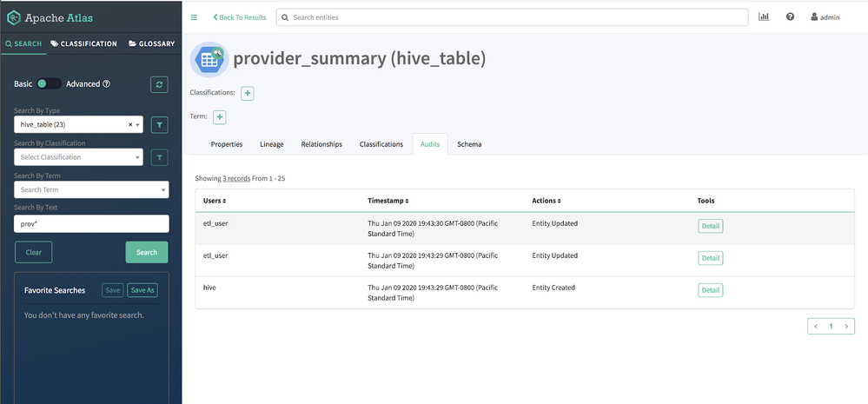The width and height of the screenshot is (868, 404).
Task: Switch to the Classification tab
Action: point(83,43)
